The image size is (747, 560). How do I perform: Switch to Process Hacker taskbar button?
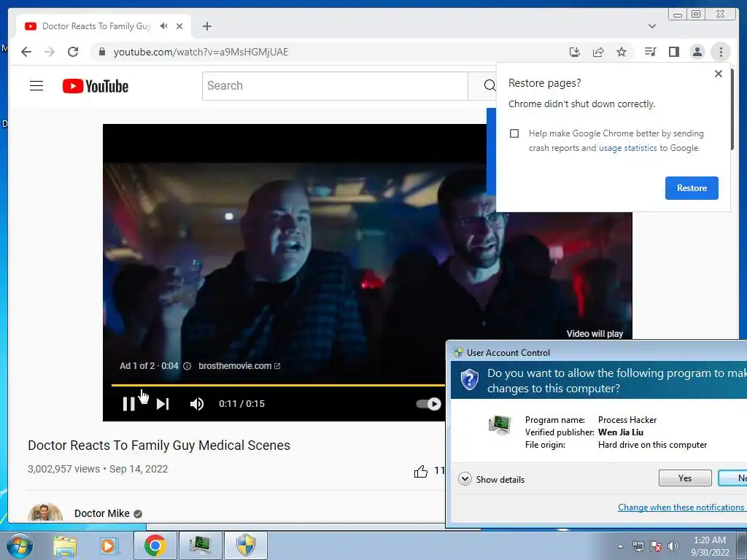coord(200,545)
